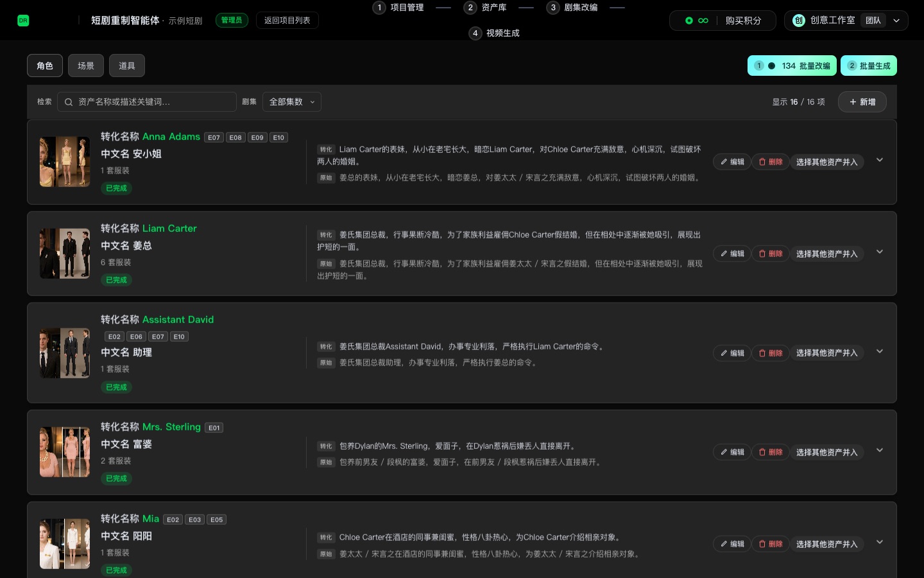924x578 pixels.
Task: Click 购买积分 link
Action: pos(743,21)
